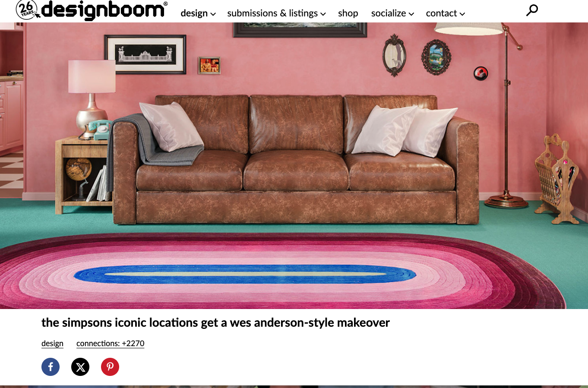Image resolution: width=588 pixels, height=388 pixels.
Task: Expand the socialize dropdown chevron
Action: click(x=411, y=14)
